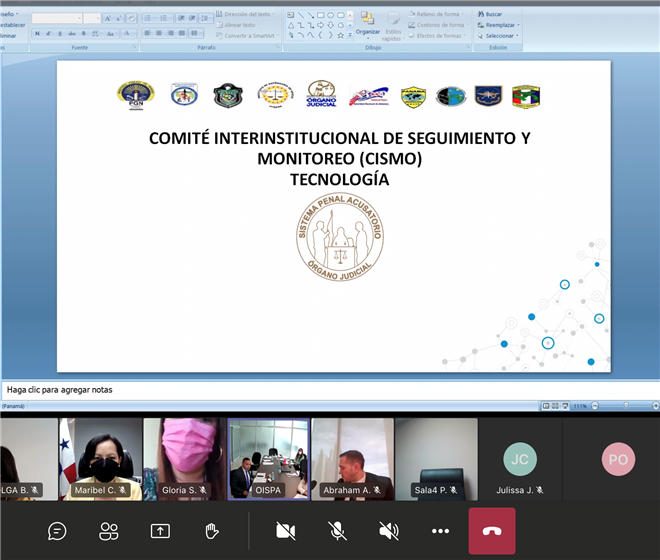The height and width of the screenshot is (560, 660).
Task: Toggle italic (K) formatting
Action: 48,33
